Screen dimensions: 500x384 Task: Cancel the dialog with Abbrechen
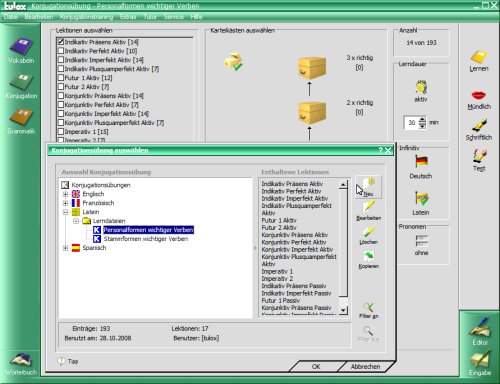[365, 367]
